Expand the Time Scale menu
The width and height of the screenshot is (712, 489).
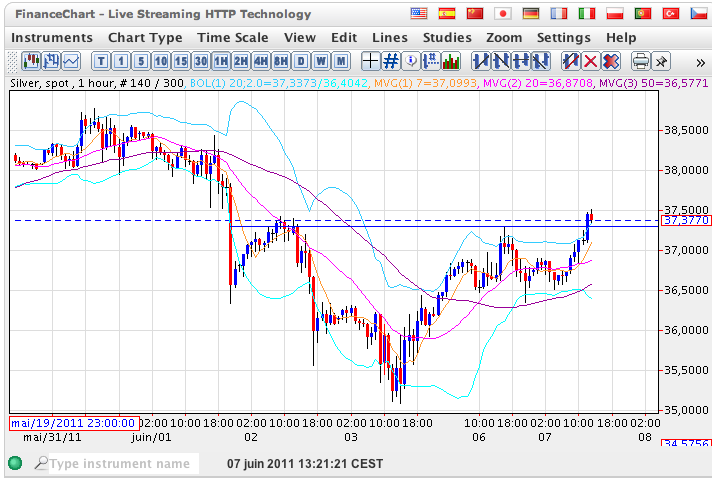[233, 37]
